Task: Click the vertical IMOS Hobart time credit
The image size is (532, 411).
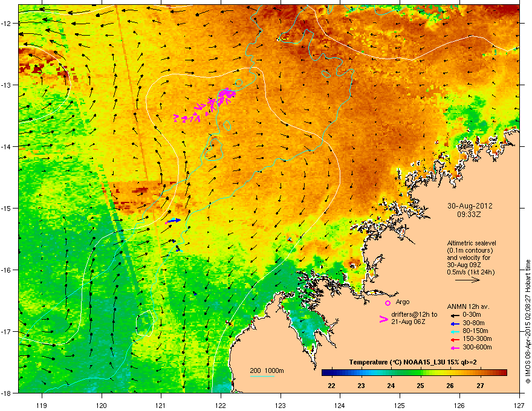Action: pos(528,322)
